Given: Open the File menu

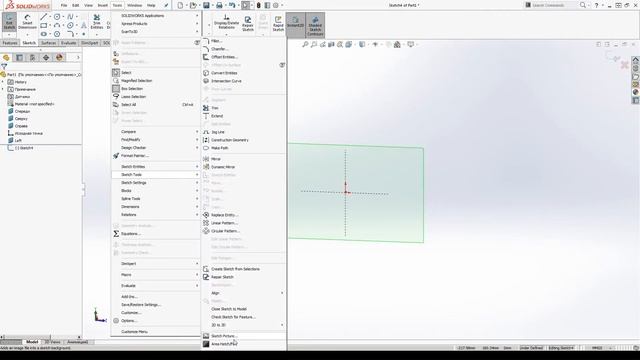Looking at the screenshot, I should (x=64, y=5).
